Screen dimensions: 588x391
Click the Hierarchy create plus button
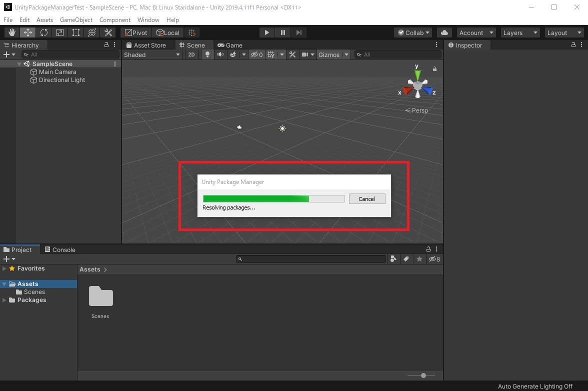(9, 54)
